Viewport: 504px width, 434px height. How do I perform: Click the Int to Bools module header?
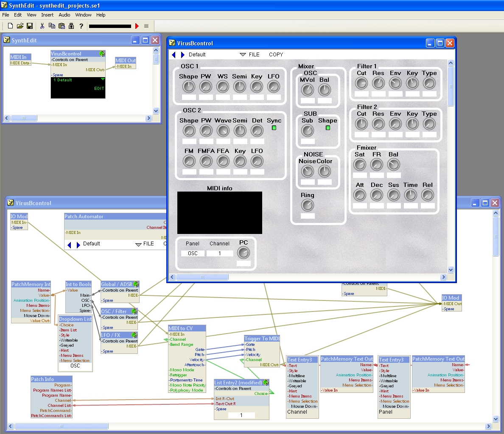(x=78, y=284)
